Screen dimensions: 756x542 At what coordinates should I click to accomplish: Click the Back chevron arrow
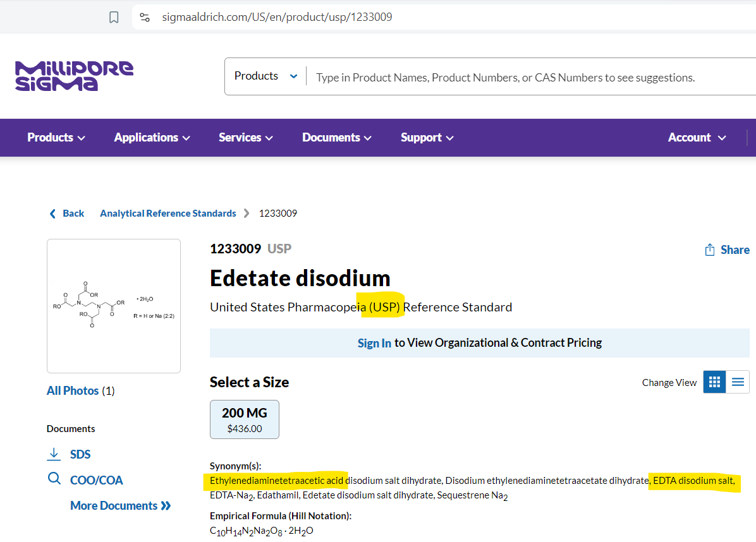pyautogui.click(x=52, y=214)
